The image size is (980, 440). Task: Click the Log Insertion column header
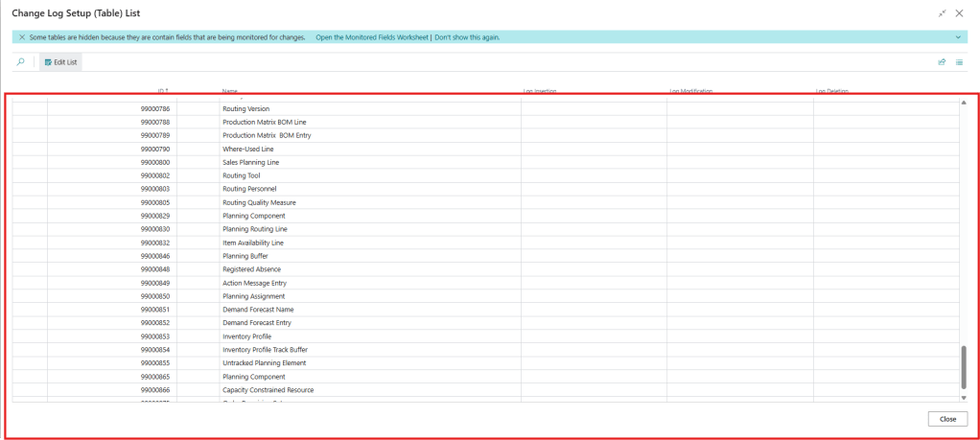click(x=540, y=91)
